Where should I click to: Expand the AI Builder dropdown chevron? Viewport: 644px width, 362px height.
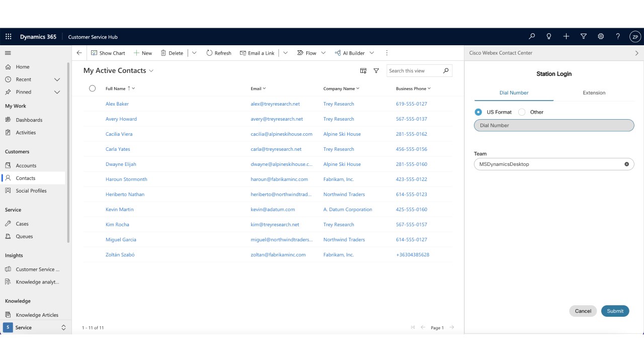pos(372,53)
